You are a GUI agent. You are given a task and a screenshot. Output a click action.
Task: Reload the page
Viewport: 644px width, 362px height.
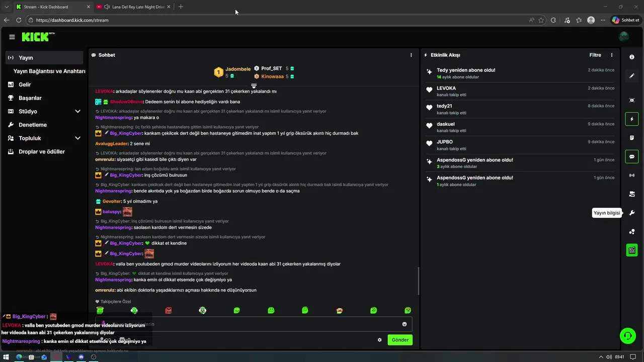[19, 20]
